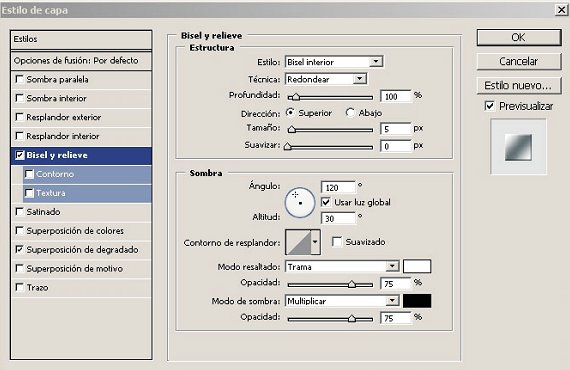The width and height of the screenshot is (570, 370).
Task: Click the highlight Opacidad slider handle
Action: [x=352, y=284]
